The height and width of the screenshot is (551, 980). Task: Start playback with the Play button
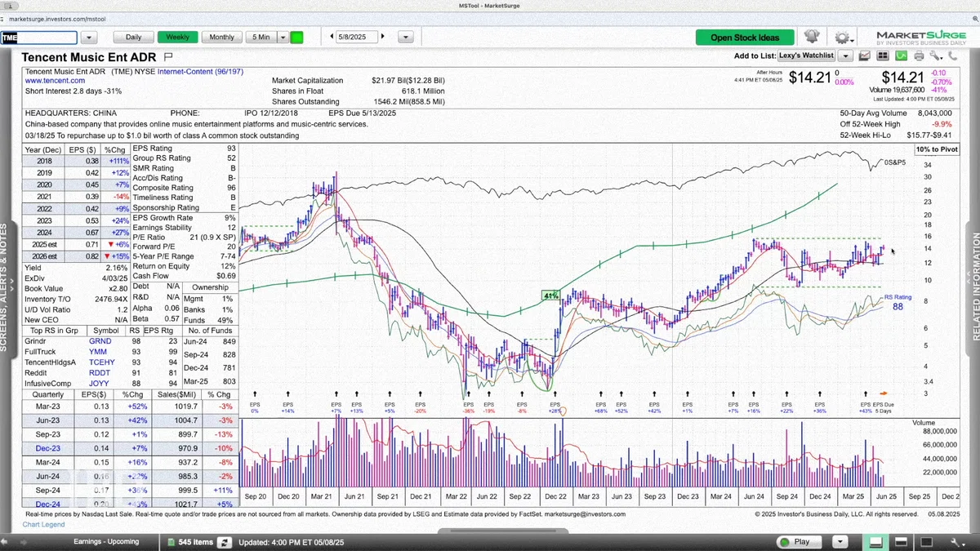pos(798,541)
